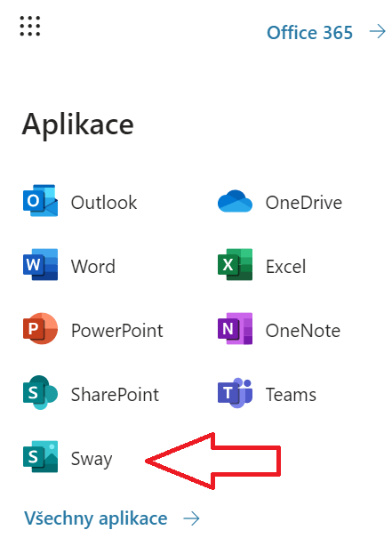Click the arrow next to Office 365
This screenshot has width=392, height=546.
(x=378, y=32)
